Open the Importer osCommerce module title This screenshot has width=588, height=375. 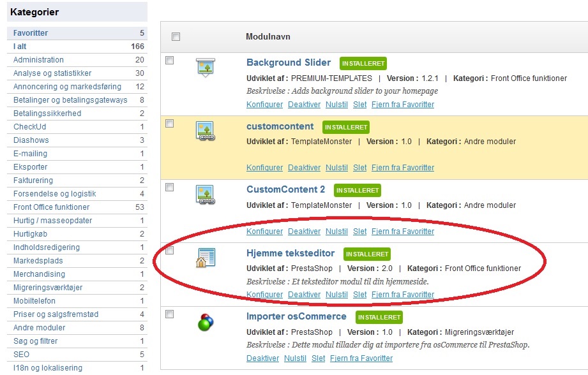(x=296, y=316)
